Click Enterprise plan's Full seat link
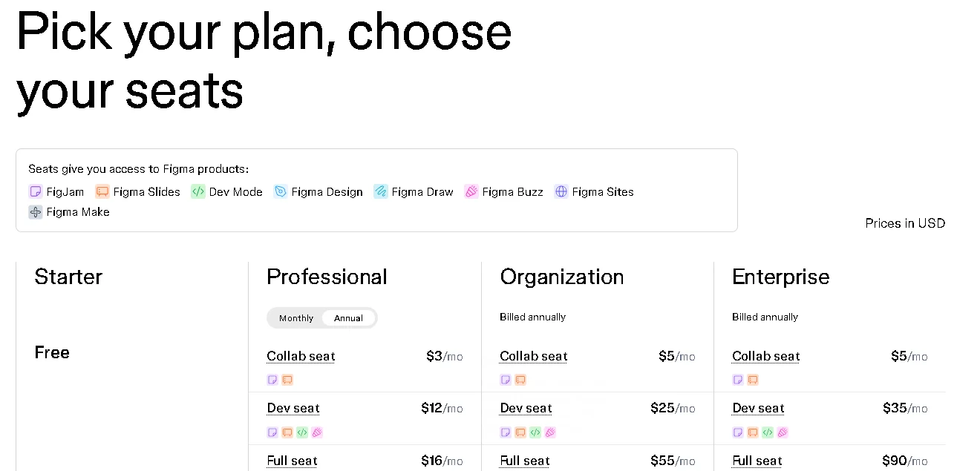Screen dimensions: 980x471 757,461
